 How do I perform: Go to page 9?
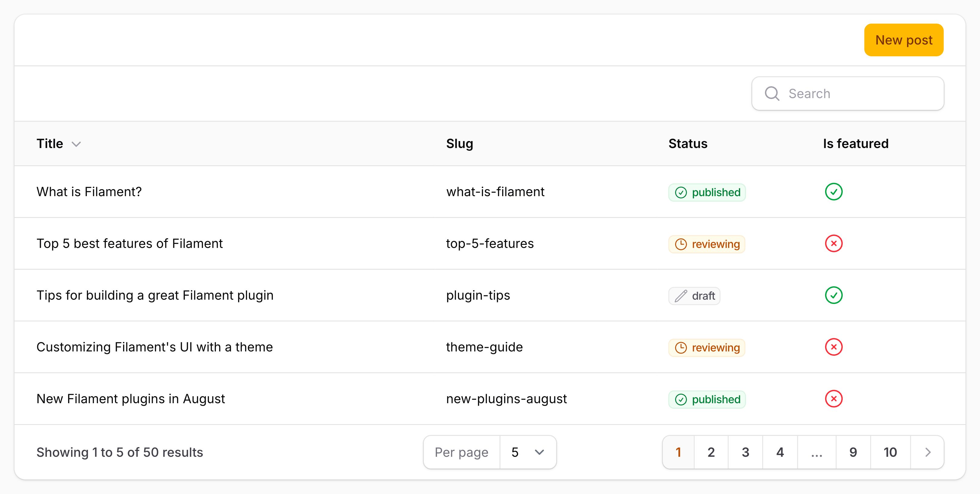[853, 452]
